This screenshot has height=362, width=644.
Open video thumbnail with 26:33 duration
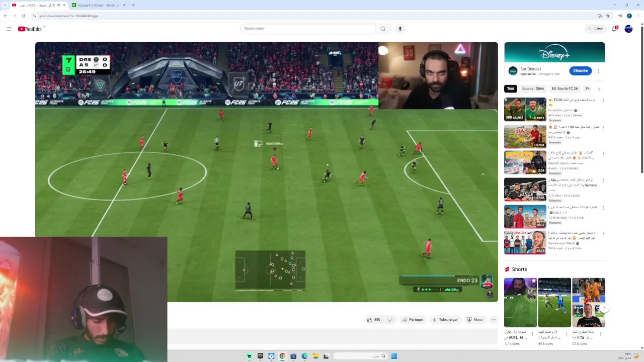pyautogui.click(x=525, y=217)
